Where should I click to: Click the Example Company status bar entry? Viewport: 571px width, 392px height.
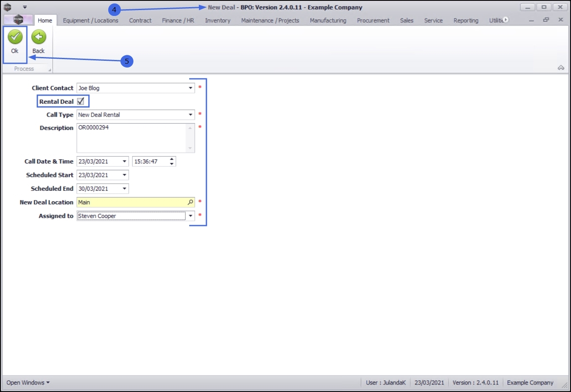tap(530, 383)
